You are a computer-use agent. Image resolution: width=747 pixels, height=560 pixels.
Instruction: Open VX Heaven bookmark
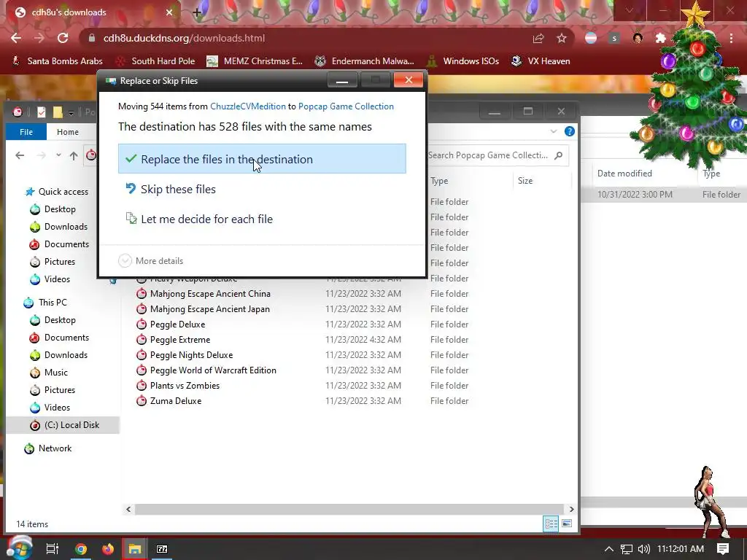(541, 61)
